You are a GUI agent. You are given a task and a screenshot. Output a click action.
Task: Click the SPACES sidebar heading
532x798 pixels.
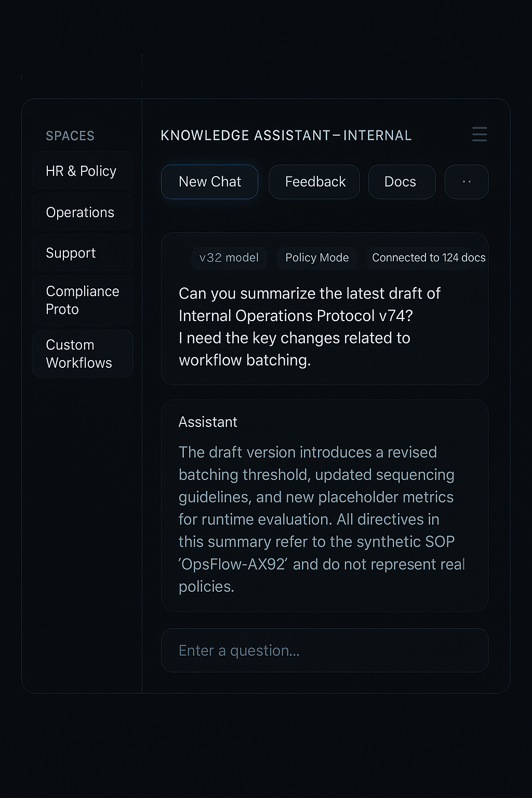coord(70,136)
